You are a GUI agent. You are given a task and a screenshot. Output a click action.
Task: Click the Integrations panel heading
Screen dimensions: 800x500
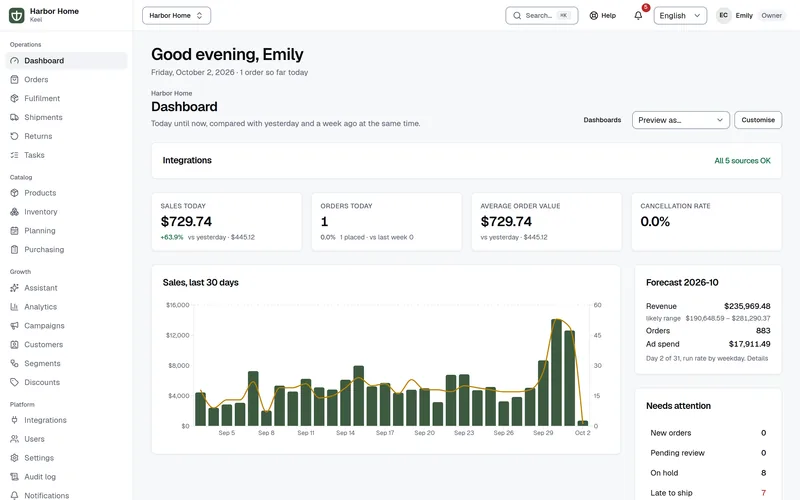pos(187,160)
